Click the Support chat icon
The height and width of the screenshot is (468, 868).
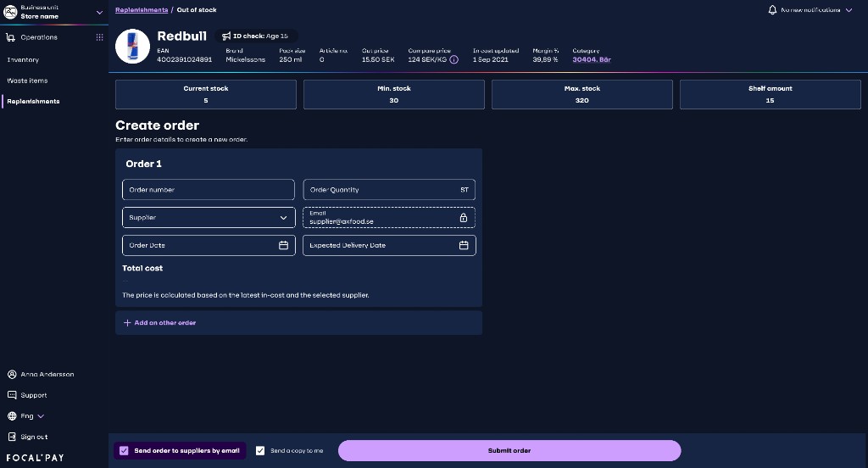point(12,395)
